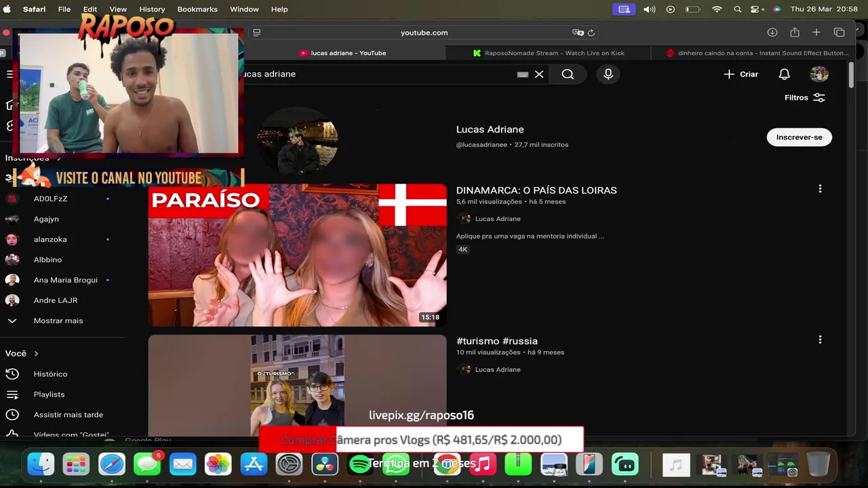
Task: Open Photos from the Dock
Action: 218,464
